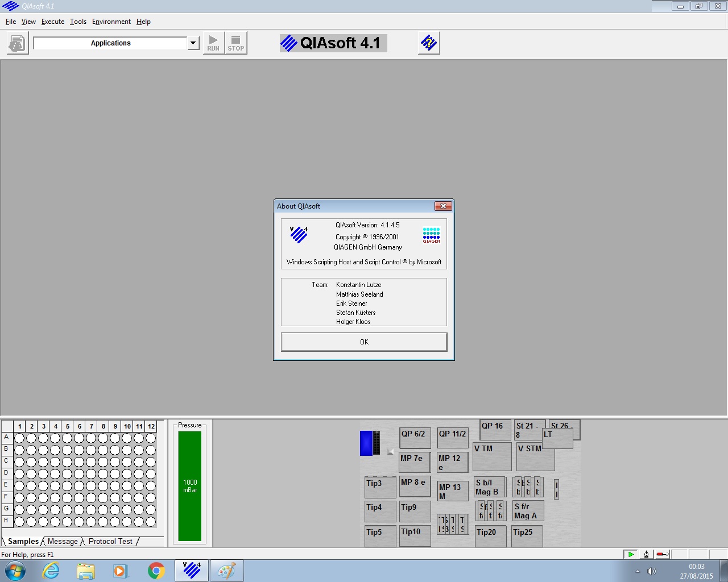Click the blue block on worktable
This screenshot has height=582, width=728.
(x=366, y=443)
